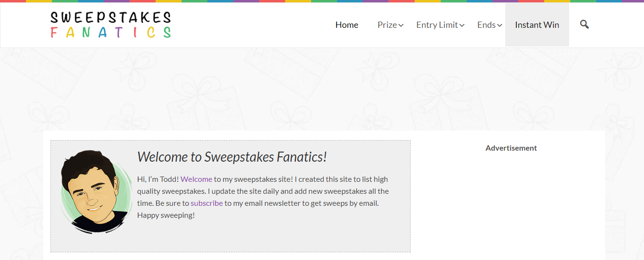Click the Happy sweeping! text
The width and height of the screenshot is (644, 260).
pyautogui.click(x=166, y=215)
